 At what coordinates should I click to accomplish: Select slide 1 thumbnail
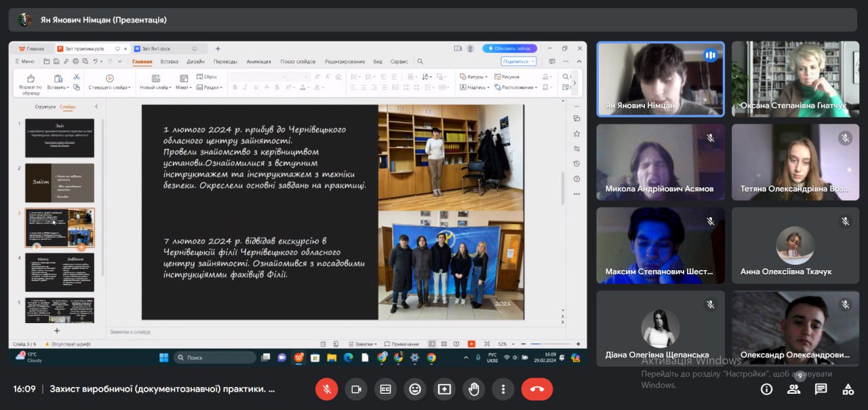coord(60,138)
